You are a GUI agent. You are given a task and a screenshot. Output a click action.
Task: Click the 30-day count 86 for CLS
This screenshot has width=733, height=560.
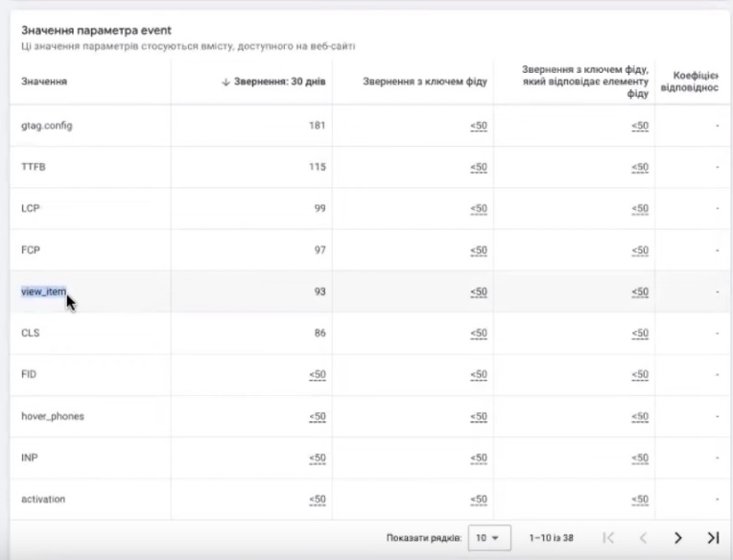coord(319,334)
